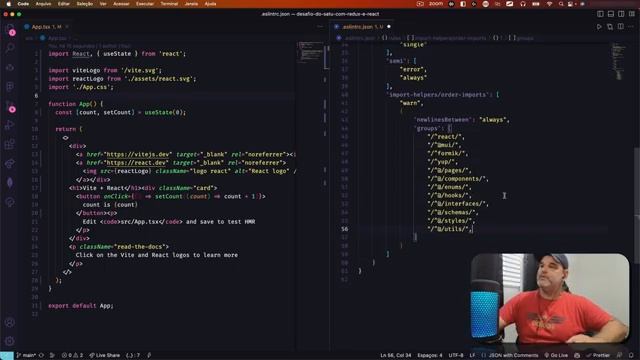
Task: Close the App.tsx tab
Action: click(x=67, y=27)
